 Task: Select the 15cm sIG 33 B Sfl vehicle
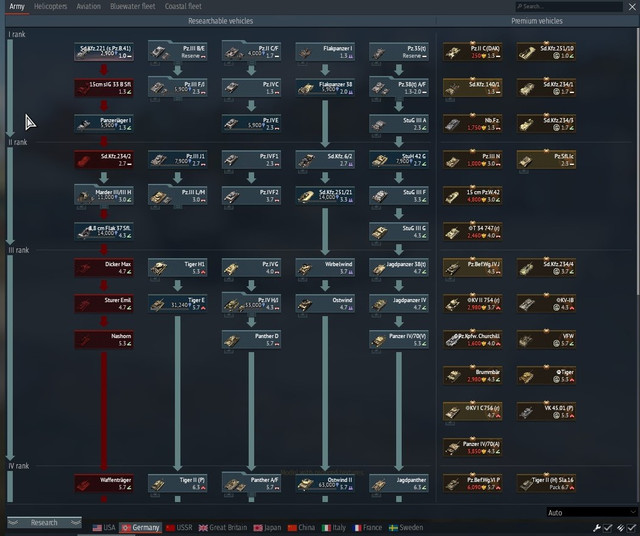click(x=104, y=88)
